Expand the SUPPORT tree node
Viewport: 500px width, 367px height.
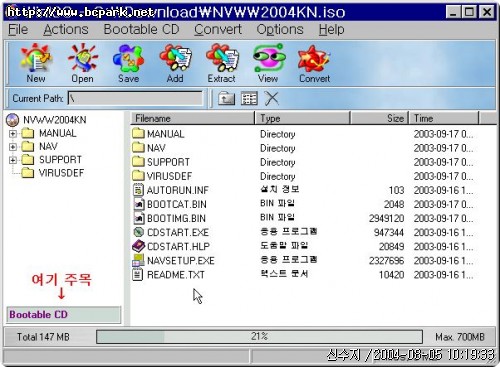pyautogui.click(x=13, y=160)
